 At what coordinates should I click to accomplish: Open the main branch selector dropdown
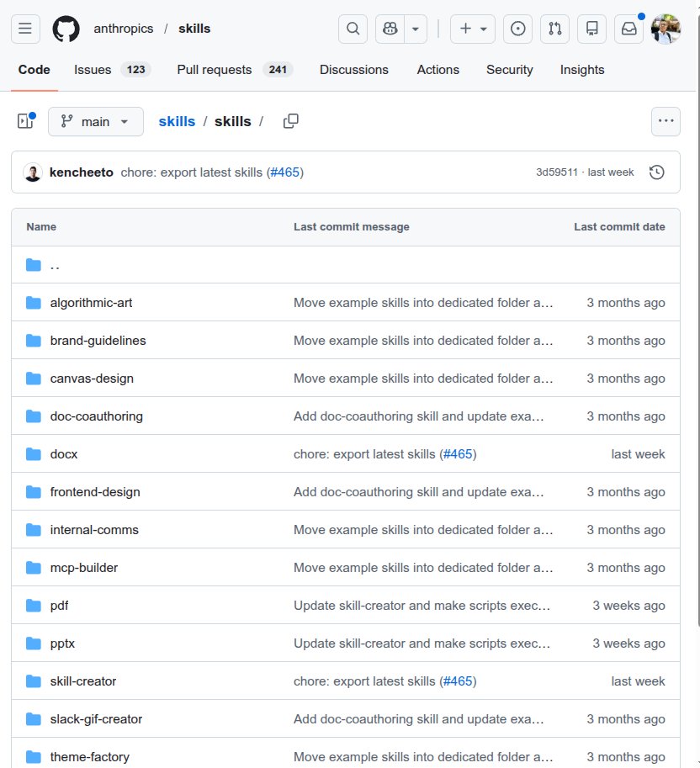click(96, 121)
